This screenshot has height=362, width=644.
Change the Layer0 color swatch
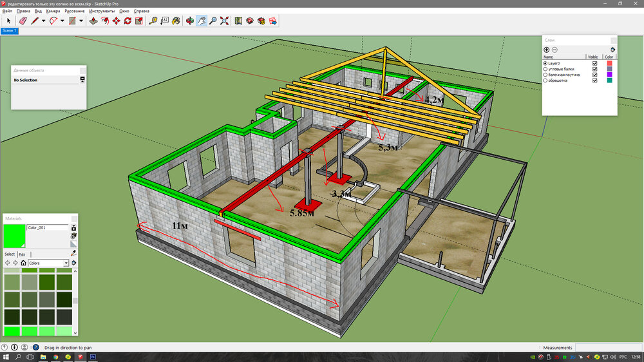click(x=609, y=63)
